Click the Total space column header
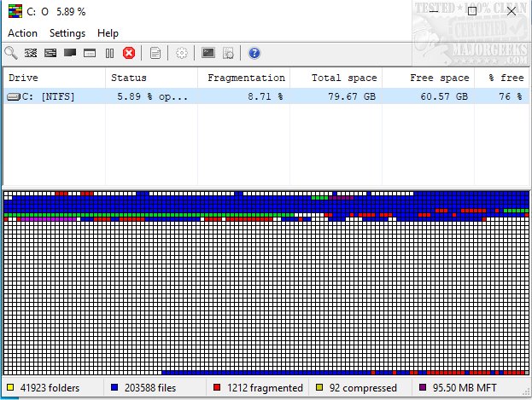 (336, 78)
